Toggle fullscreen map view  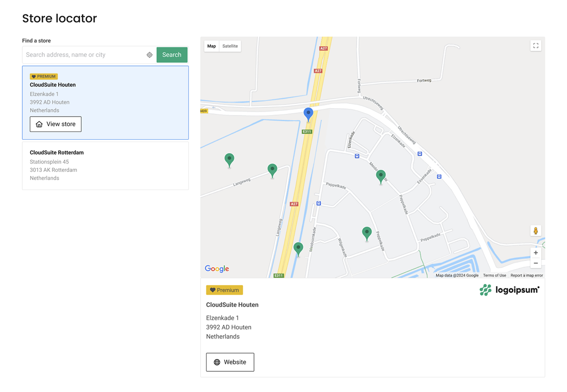(x=535, y=46)
